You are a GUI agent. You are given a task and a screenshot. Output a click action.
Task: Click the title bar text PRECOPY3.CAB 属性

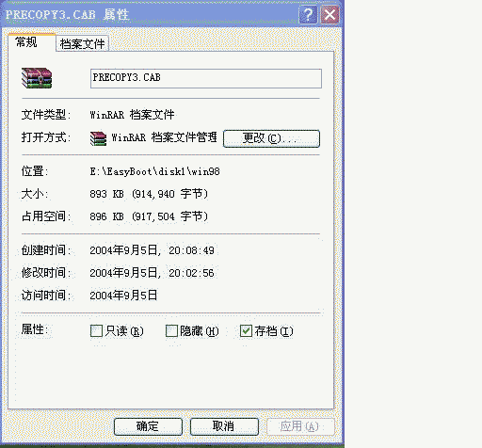click(67, 14)
